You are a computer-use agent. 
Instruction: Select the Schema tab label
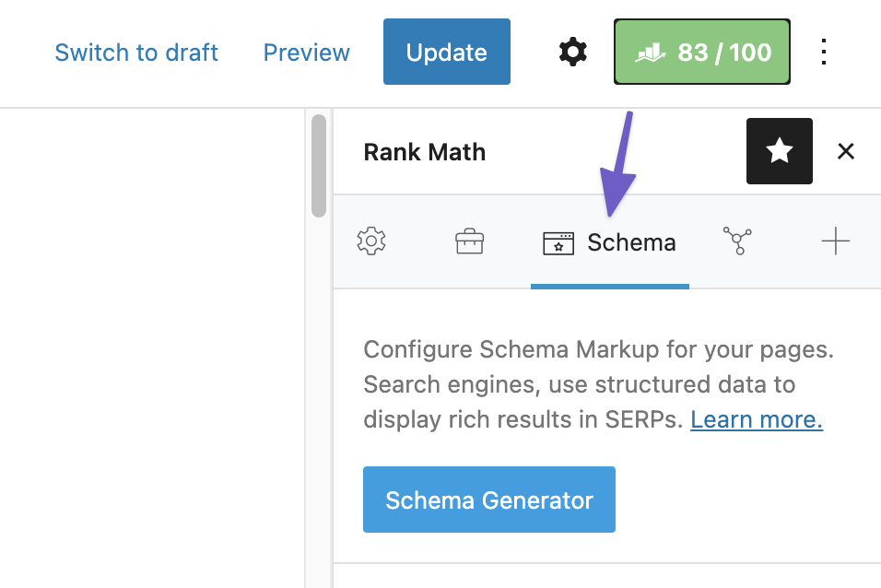631,242
